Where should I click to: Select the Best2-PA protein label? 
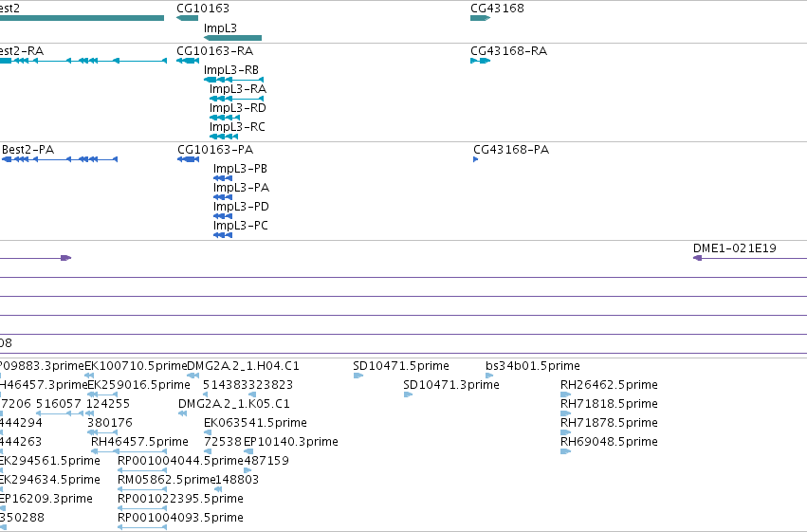(x=28, y=150)
